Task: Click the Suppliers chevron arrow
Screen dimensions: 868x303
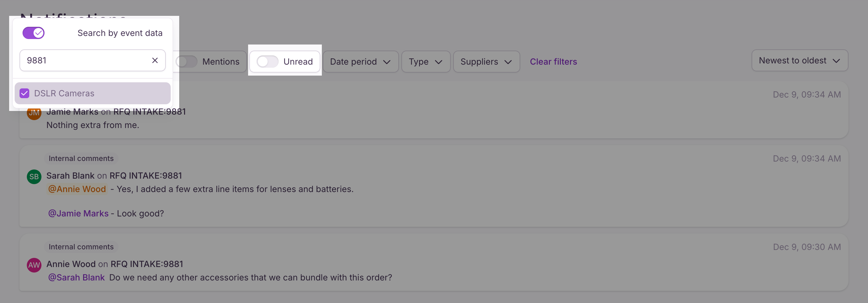Action: point(508,62)
